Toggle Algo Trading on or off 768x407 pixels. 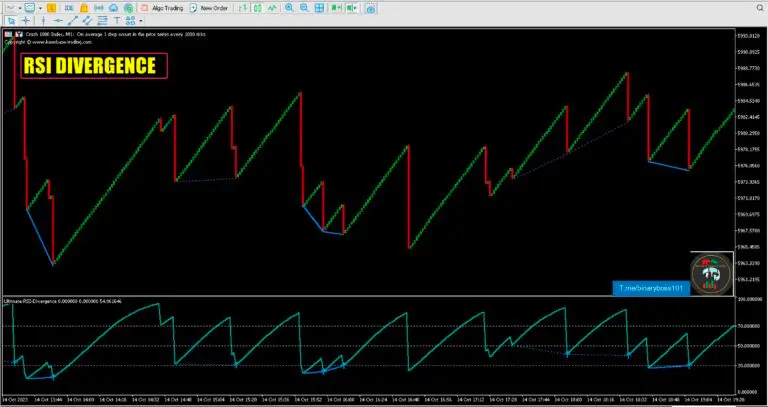tap(159, 7)
